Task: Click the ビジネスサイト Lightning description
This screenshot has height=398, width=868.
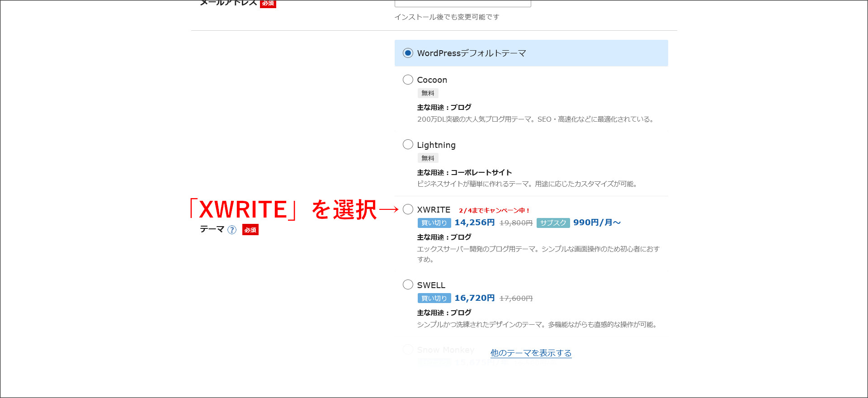Action: click(528, 184)
